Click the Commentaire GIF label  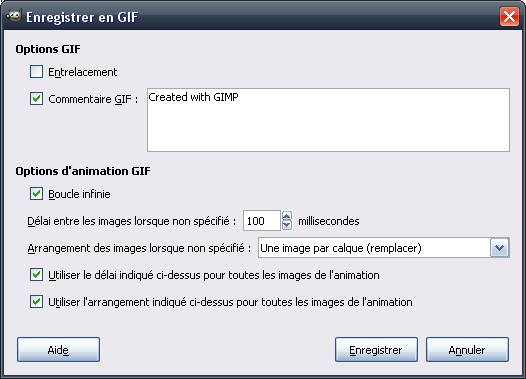[93, 99]
